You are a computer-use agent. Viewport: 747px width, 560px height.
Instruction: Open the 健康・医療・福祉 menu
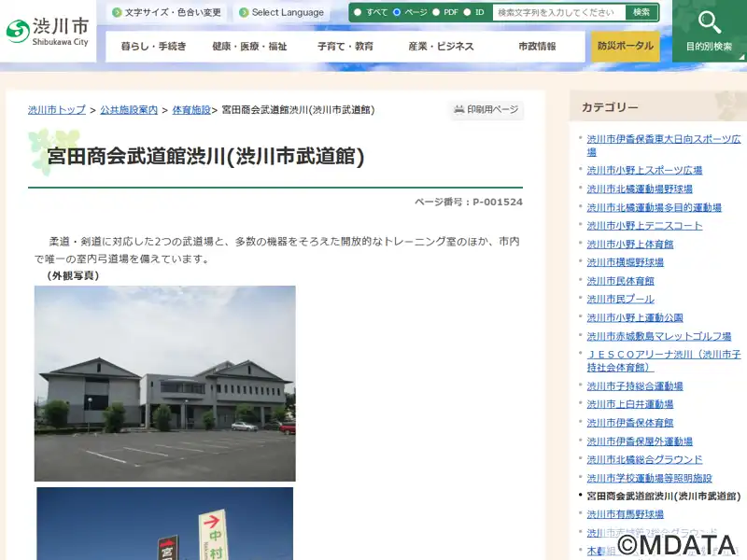coord(249,47)
